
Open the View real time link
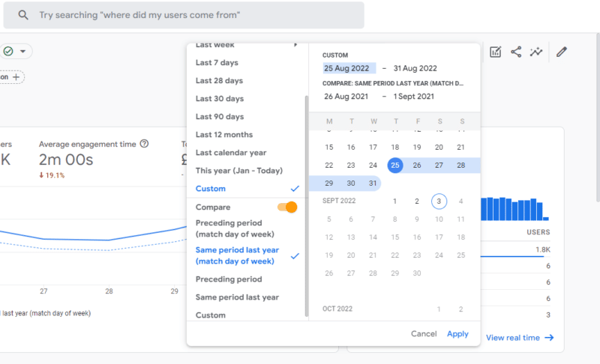tap(519, 338)
